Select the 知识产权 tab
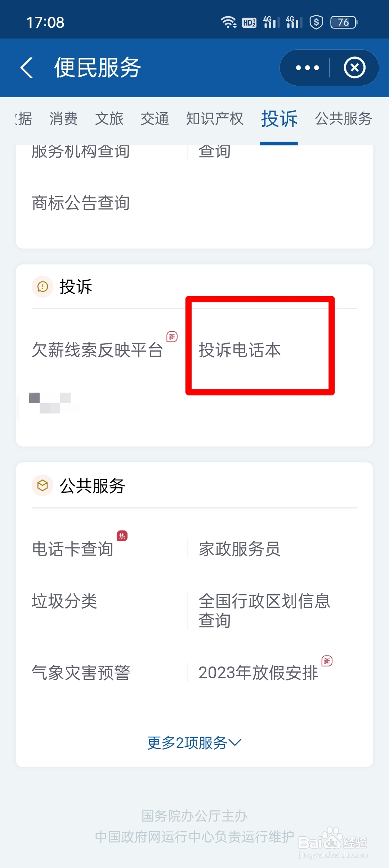 [x=215, y=119]
